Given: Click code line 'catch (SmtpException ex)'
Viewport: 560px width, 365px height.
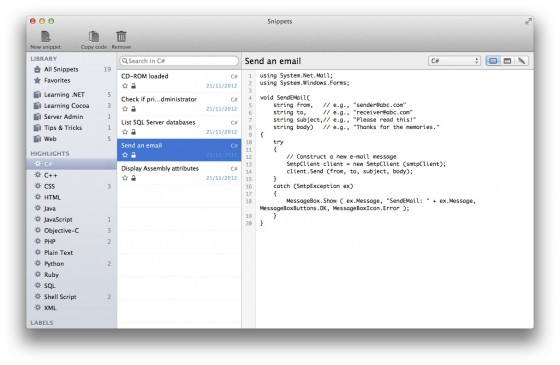Looking at the screenshot, I should [x=313, y=186].
